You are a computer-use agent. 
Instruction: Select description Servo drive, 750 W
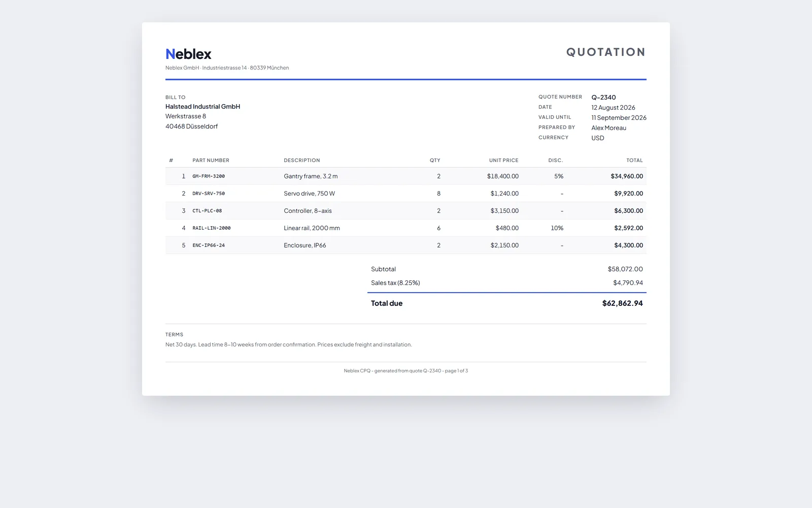(x=310, y=194)
